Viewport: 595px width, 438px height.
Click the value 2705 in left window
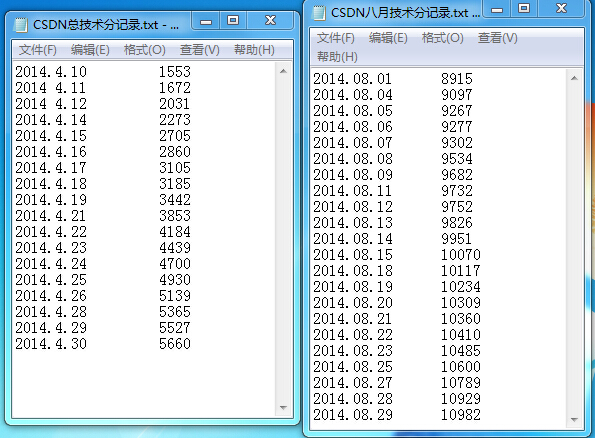pos(175,135)
